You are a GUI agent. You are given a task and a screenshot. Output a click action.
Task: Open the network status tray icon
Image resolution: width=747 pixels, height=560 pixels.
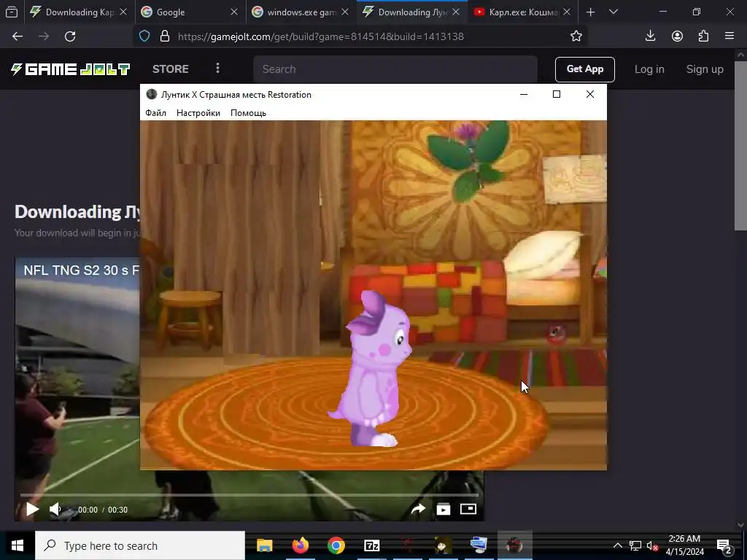(x=635, y=545)
